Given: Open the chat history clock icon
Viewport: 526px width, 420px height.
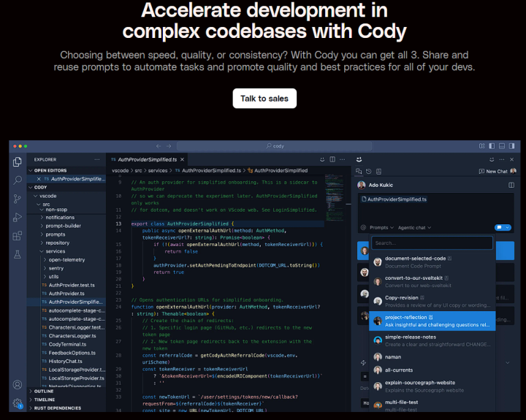Looking at the screenshot, I should (368, 172).
